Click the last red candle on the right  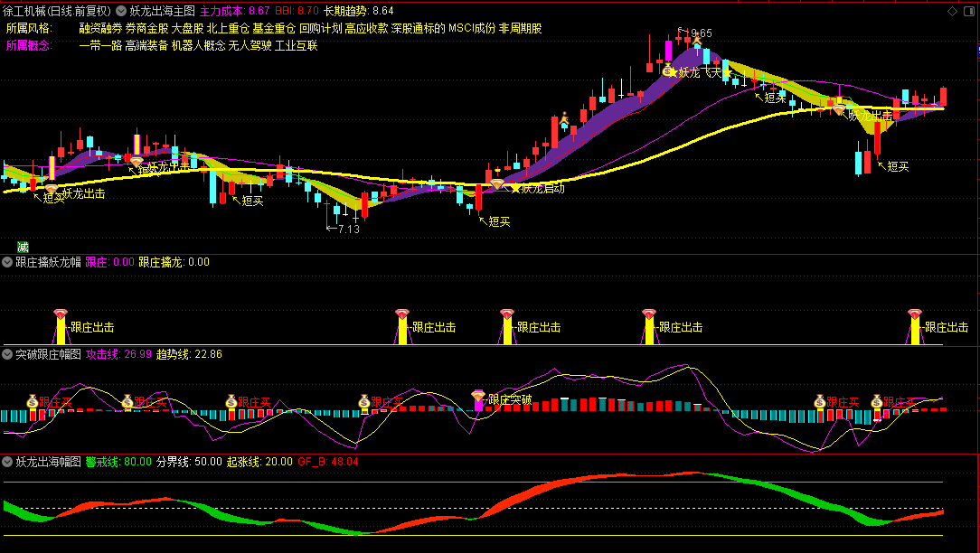click(x=943, y=97)
